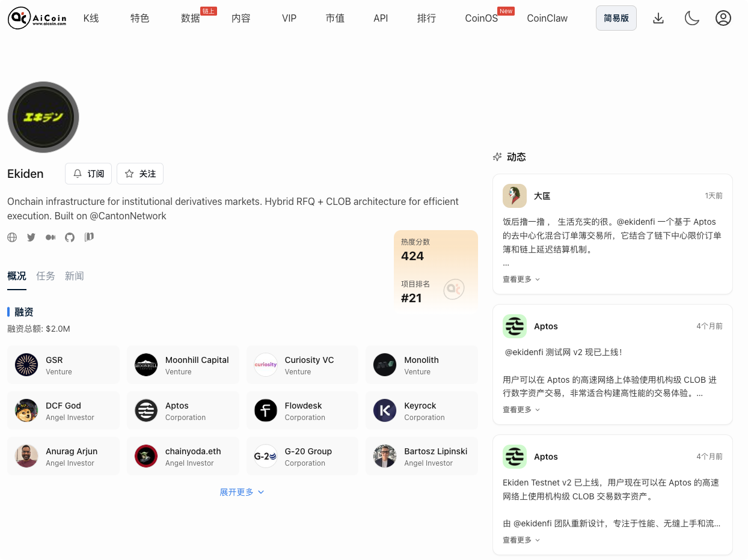This screenshot has width=748, height=560.
Task: Click the Aptos avatar on Ekiden Testnet post
Action: pos(515,457)
